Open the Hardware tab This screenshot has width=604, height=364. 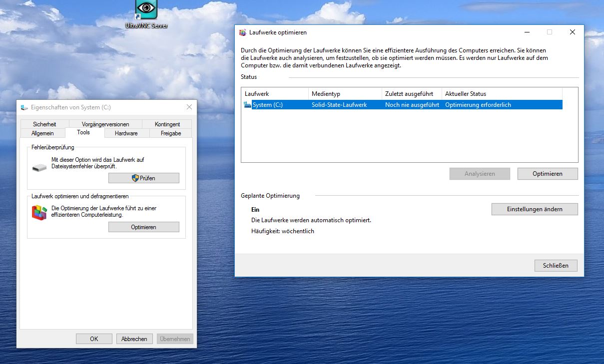click(126, 133)
